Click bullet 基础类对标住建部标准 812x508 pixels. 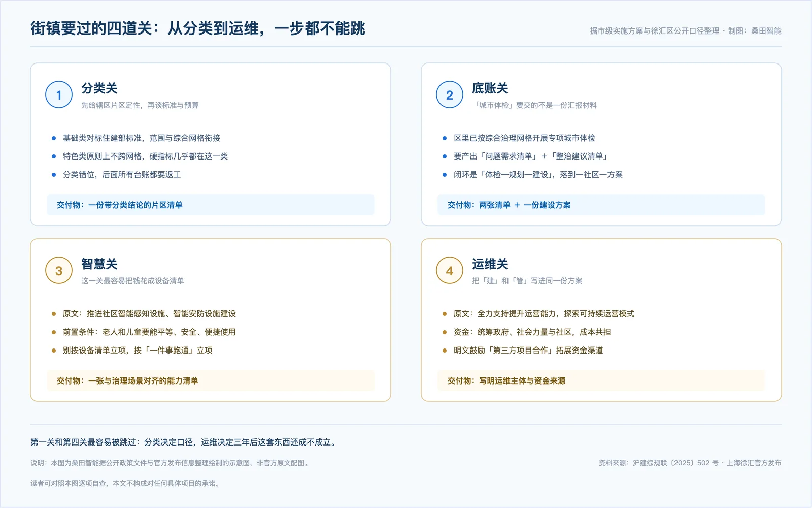[x=142, y=138]
